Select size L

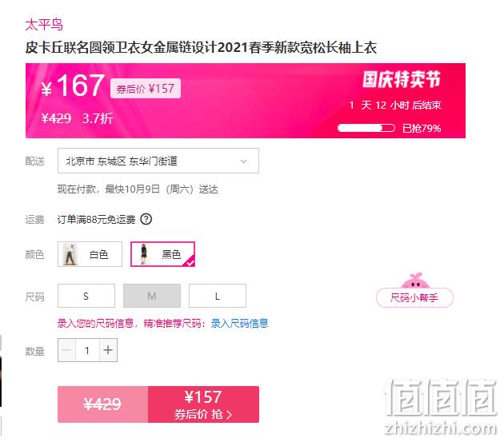click(218, 296)
